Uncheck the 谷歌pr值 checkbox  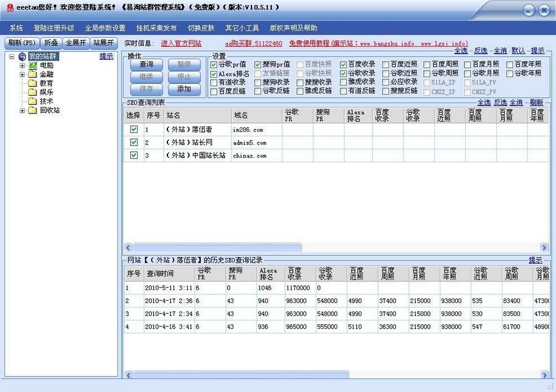tap(214, 65)
